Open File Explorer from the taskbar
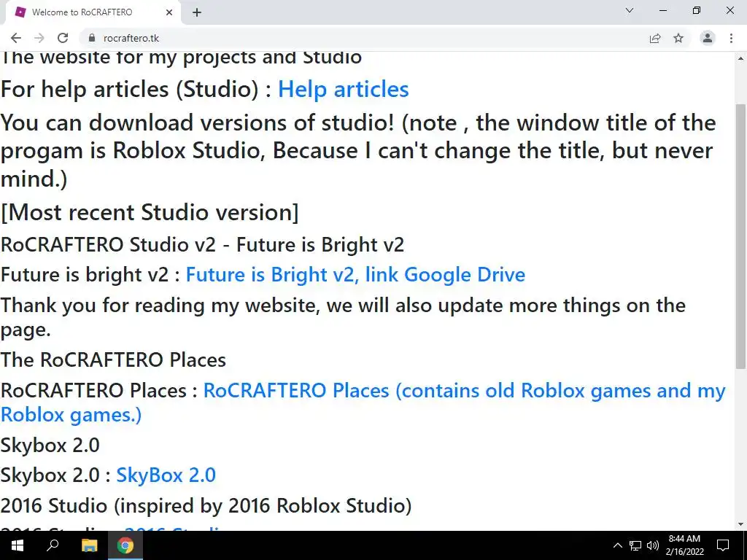 point(89,545)
